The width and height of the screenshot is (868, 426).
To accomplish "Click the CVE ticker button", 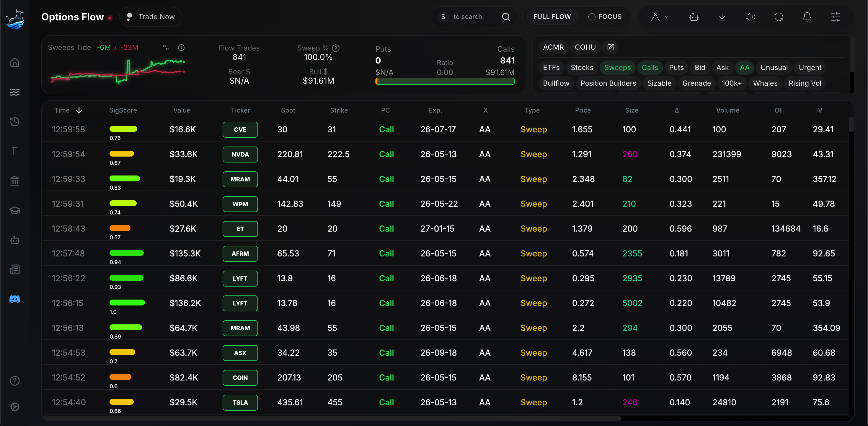I will tap(240, 129).
